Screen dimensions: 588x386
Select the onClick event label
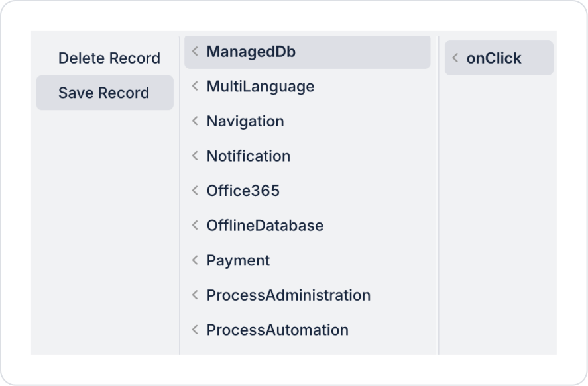pyautogui.click(x=494, y=58)
